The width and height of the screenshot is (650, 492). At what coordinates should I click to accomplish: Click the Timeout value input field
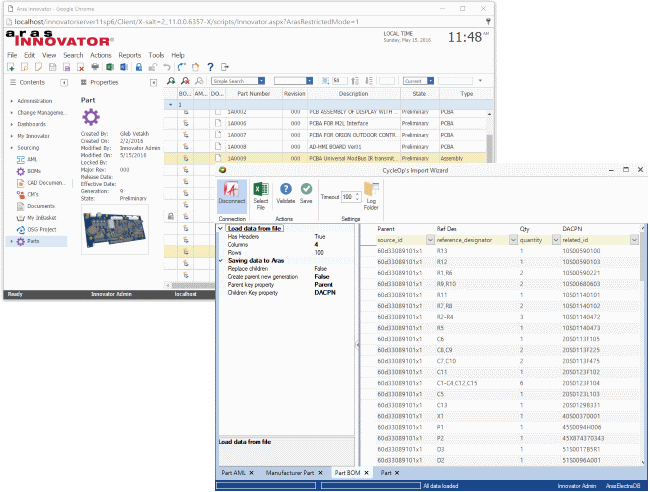(x=348, y=197)
